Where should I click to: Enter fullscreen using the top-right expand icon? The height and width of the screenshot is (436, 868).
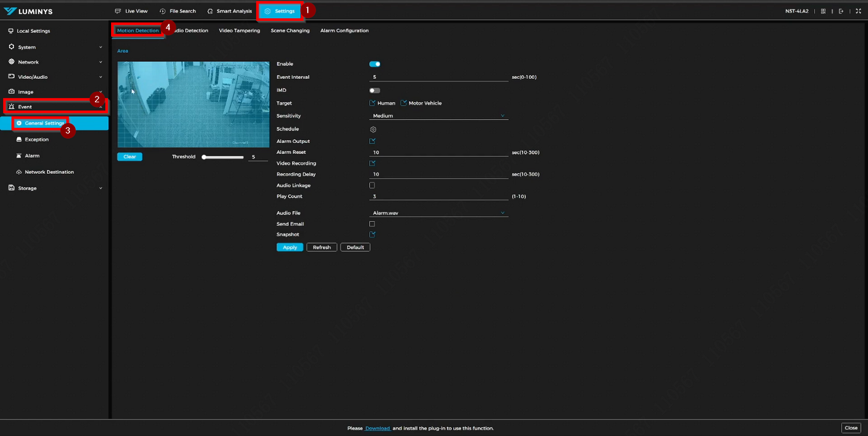click(x=859, y=10)
